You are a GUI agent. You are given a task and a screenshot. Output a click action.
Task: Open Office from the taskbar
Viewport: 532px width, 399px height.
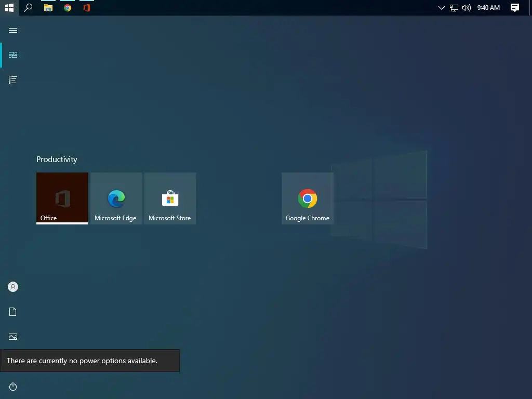tap(87, 8)
